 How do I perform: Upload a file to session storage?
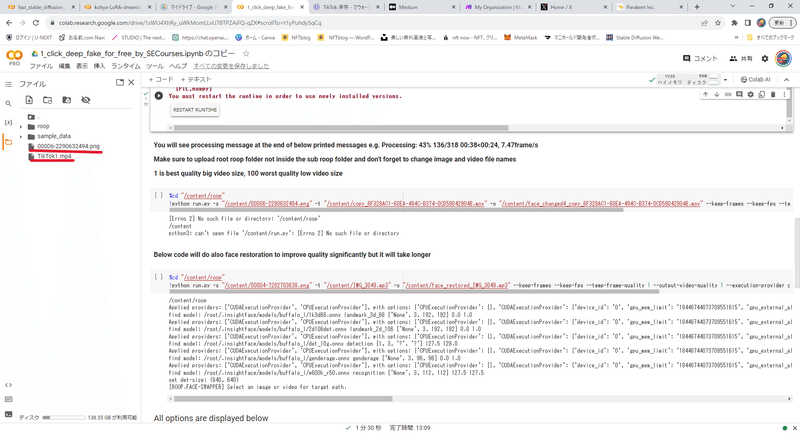click(29, 100)
